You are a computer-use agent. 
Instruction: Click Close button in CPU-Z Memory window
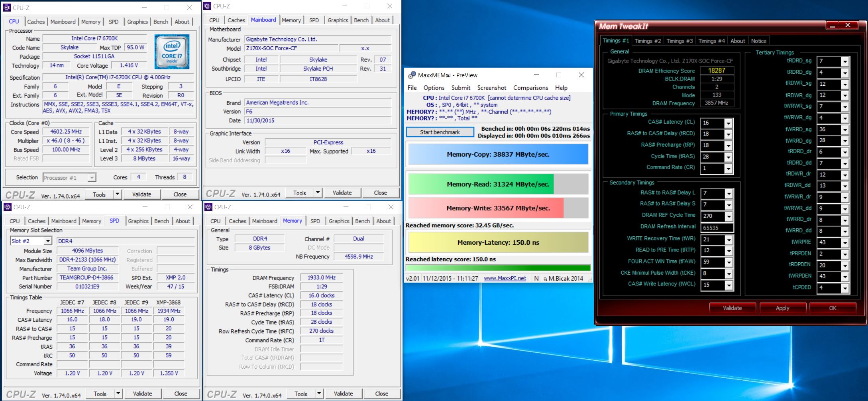381,393
